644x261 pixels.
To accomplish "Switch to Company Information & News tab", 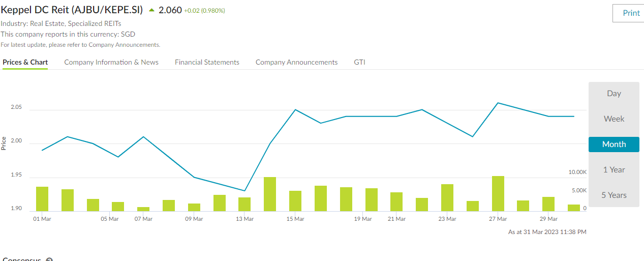I will coord(111,62).
